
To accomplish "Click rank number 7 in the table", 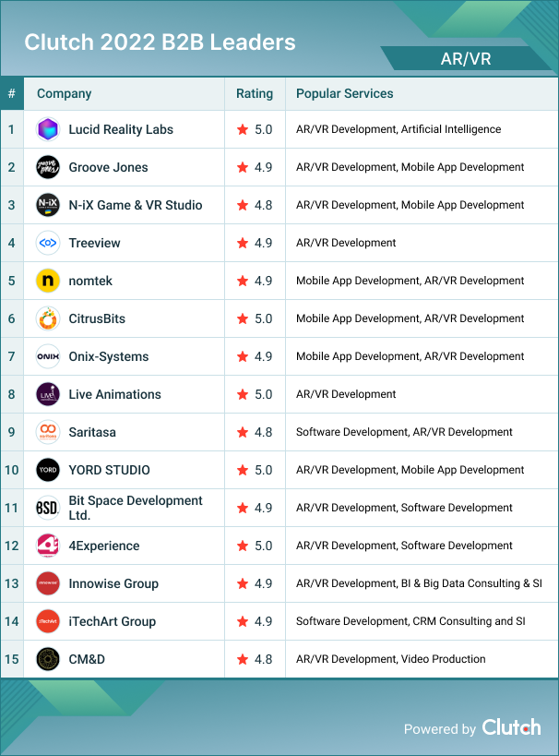I will coord(12,356).
